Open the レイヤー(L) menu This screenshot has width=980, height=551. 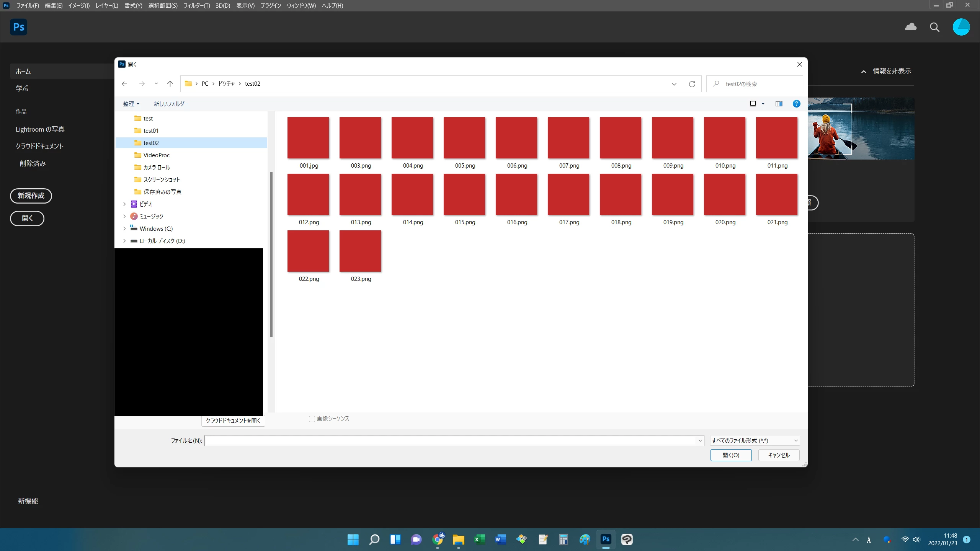coord(107,6)
